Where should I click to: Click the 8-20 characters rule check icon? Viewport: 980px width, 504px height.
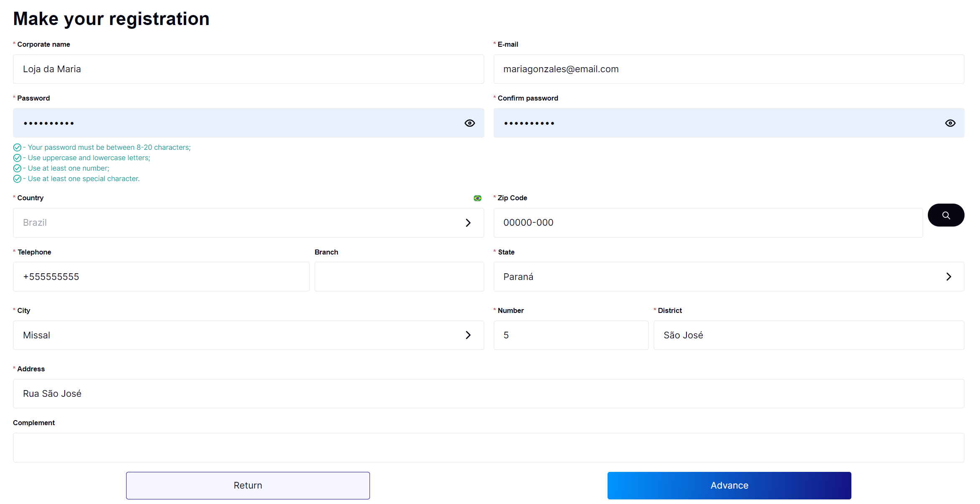(x=17, y=147)
